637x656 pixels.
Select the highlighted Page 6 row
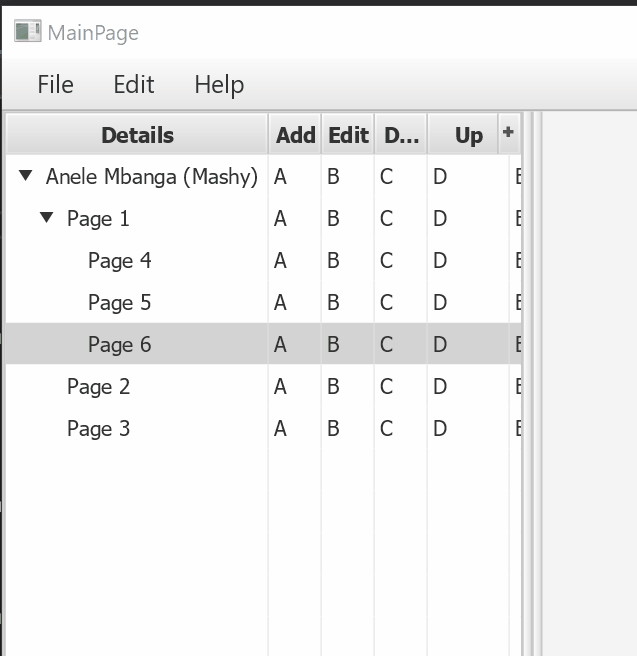click(x=119, y=345)
